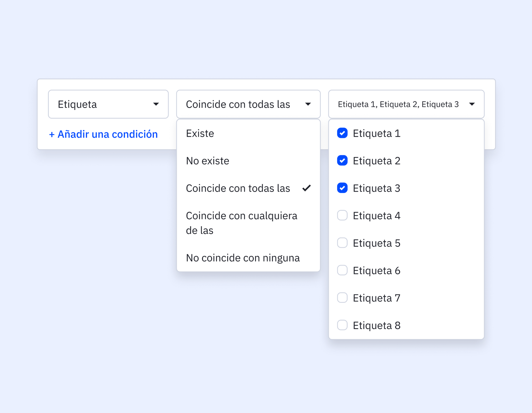Check the Etiqueta 4 checkbox
The width and height of the screenshot is (532, 413).
click(342, 215)
